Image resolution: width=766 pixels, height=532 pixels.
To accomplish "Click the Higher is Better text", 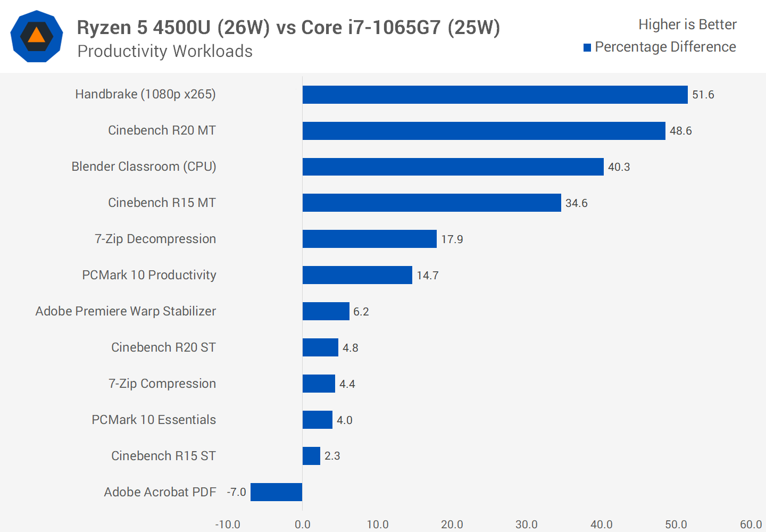I will [x=687, y=24].
